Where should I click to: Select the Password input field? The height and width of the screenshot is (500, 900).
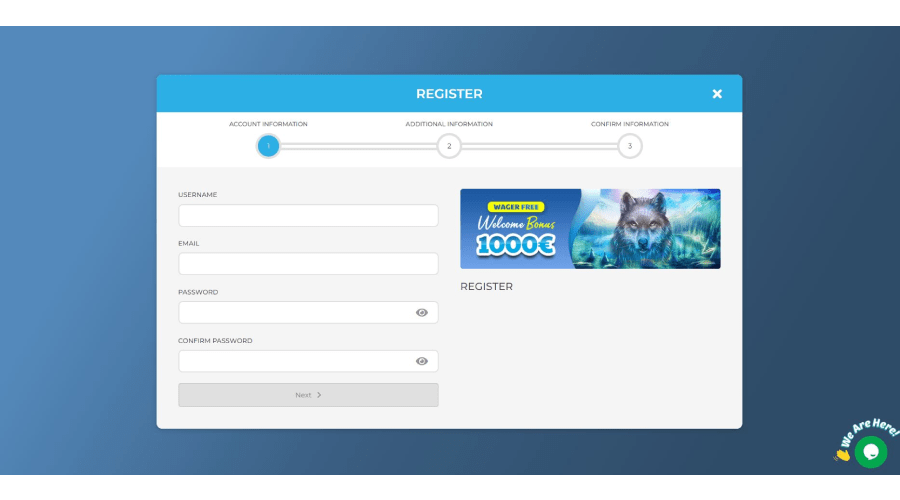tap(295, 313)
